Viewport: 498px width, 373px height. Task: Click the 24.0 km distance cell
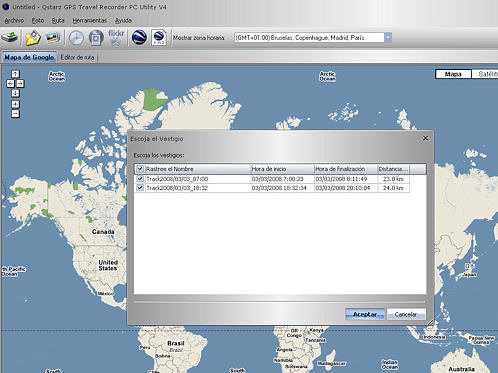pyautogui.click(x=393, y=188)
